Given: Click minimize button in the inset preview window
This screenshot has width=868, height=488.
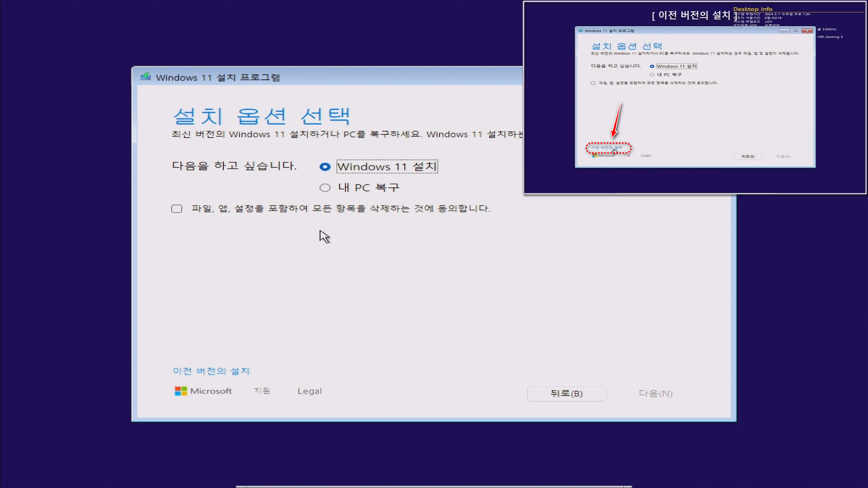Looking at the screenshot, I should coord(784,31).
